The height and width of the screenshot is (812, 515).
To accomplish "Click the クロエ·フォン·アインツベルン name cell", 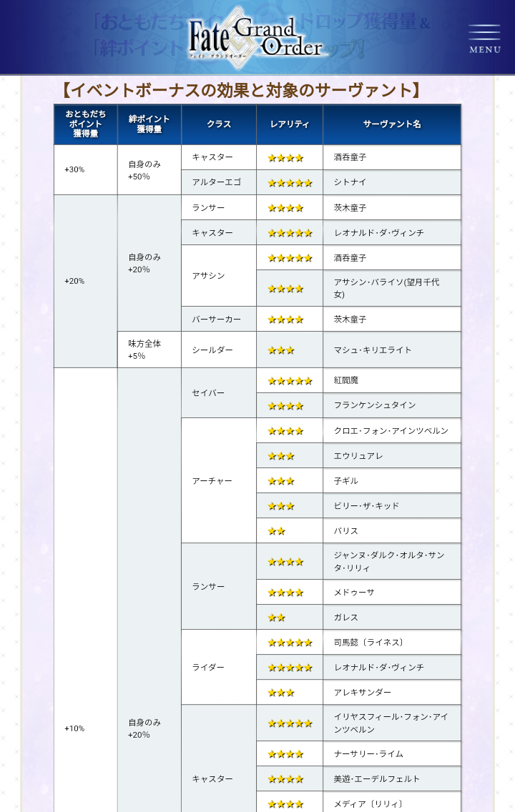I will click(x=391, y=430).
